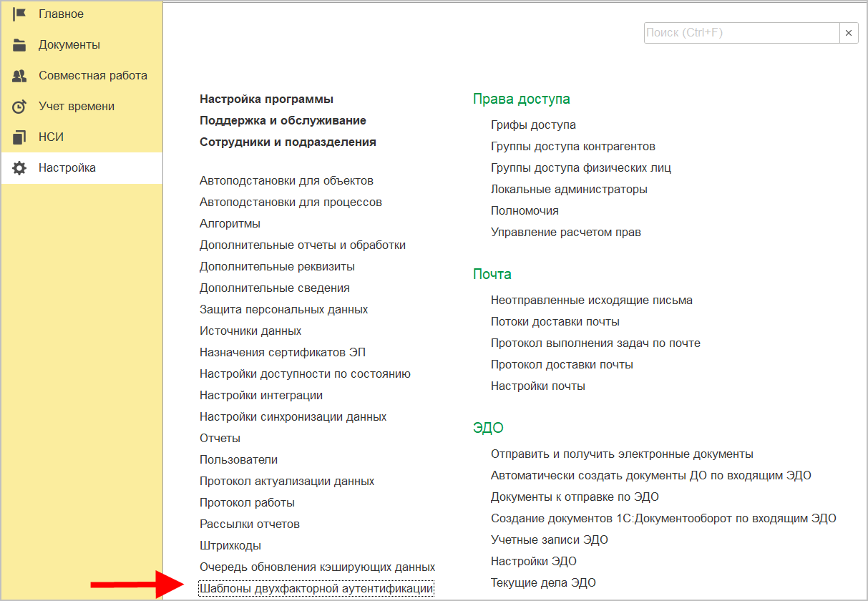868x601 pixels.
Task: Open Дополнительные сведения
Action: [x=275, y=288]
